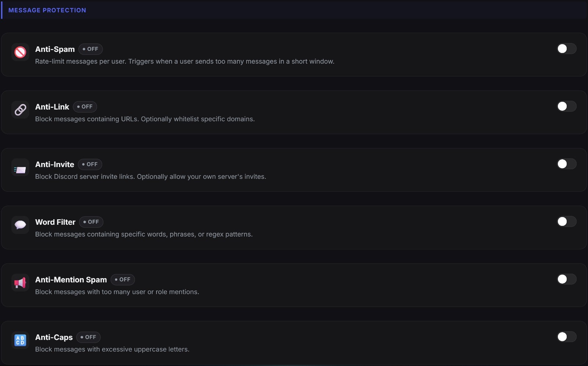Click the Anti-Link chain icon
Viewport: 588px width, 366px height.
20,110
